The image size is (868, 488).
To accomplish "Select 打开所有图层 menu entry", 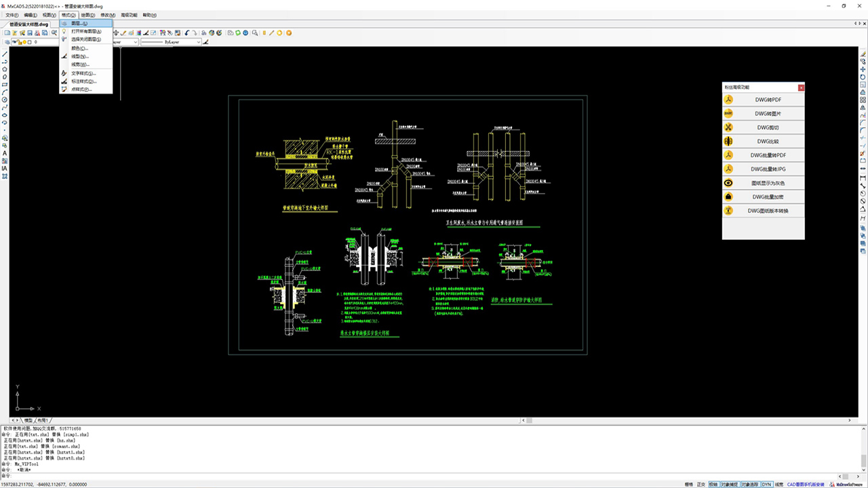I will point(86,32).
